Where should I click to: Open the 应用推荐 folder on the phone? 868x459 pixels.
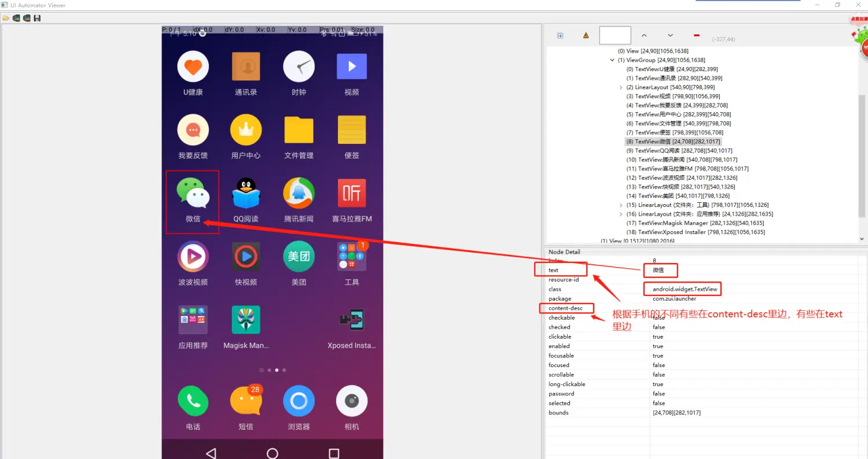coord(193,320)
